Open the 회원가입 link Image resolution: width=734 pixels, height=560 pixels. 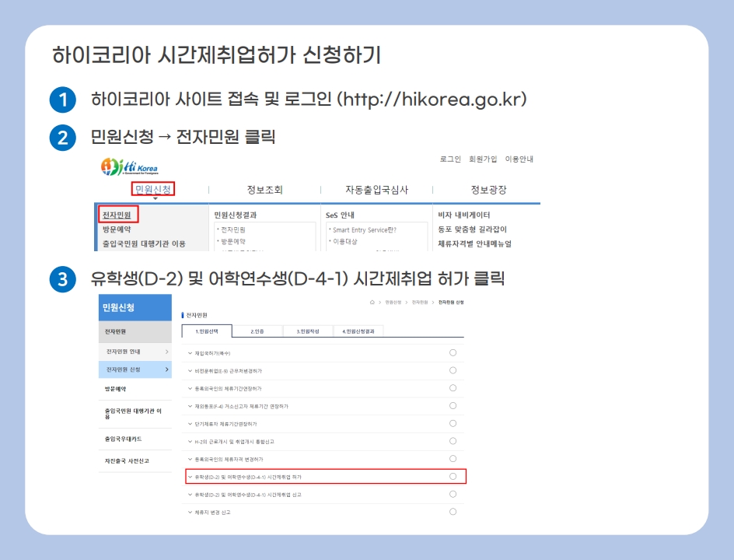coord(483,159)
